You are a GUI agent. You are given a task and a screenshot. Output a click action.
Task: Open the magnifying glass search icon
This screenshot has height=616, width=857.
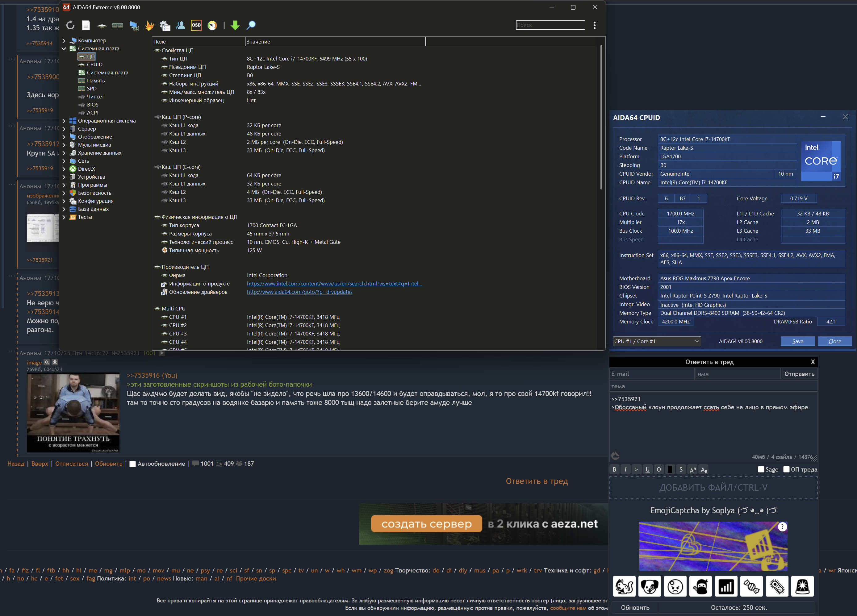[251, 25]
